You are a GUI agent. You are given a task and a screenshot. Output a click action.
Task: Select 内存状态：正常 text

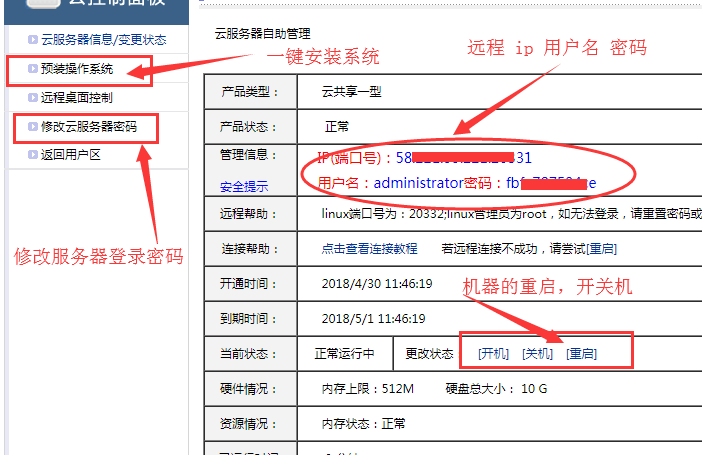(363, 424)
